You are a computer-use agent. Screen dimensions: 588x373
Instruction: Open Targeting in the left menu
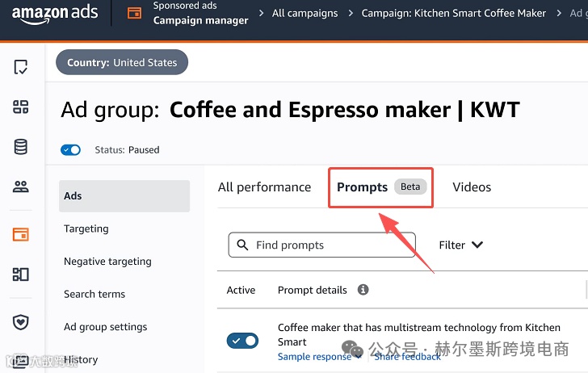click(86, 228)
